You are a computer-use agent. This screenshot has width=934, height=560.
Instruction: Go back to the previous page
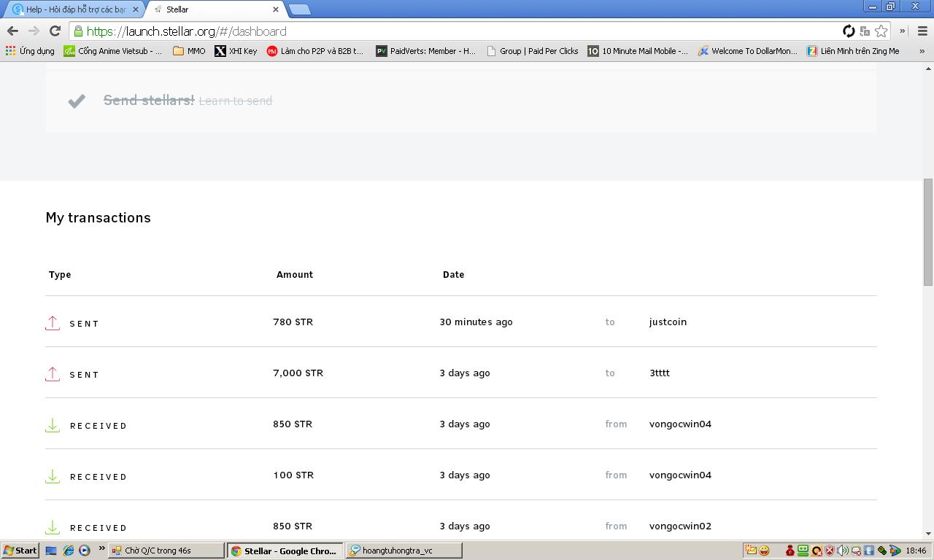tap(12, 31)
